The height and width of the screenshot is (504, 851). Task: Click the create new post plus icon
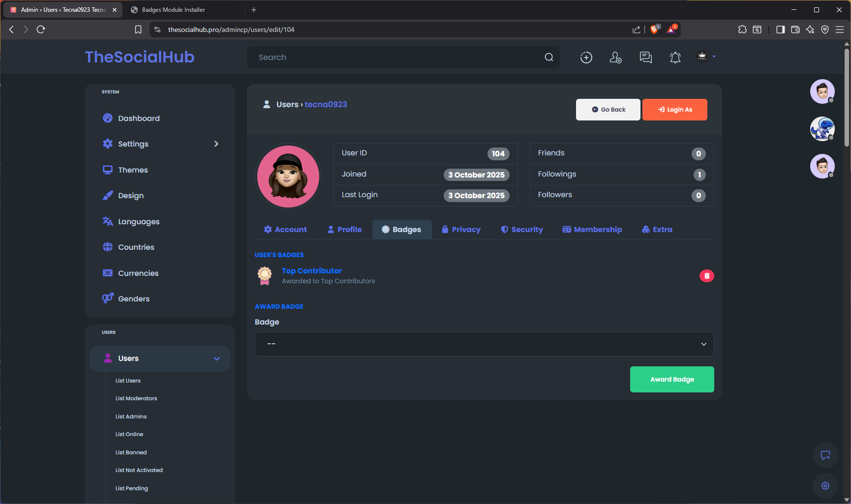pyautogui.click(x=586, y=58)
